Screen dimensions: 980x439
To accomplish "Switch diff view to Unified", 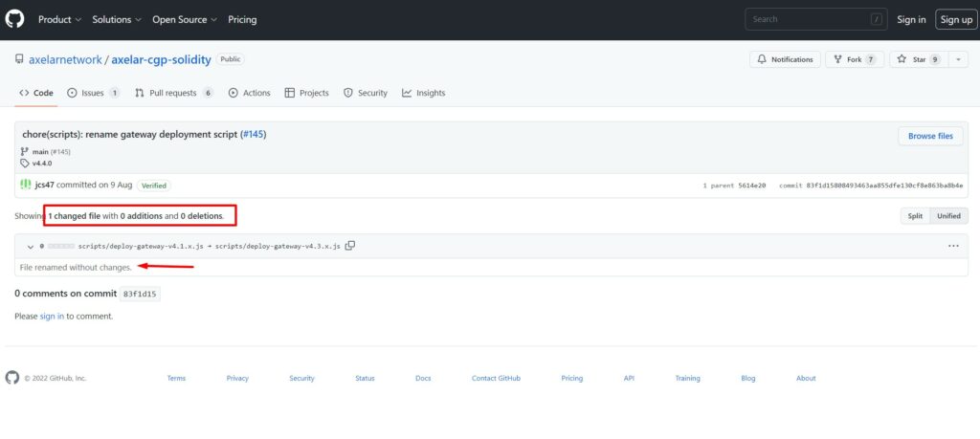I will tap(948, 216).
